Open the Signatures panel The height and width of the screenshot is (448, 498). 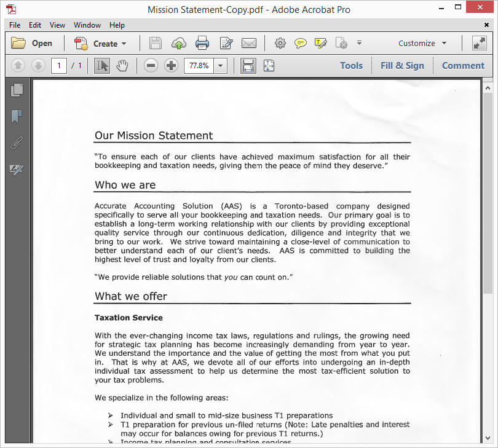[17, 170]
